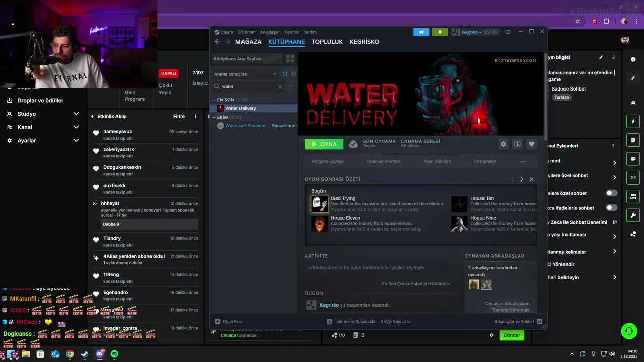
Task: Open Kütüphane Ana Sayfası button
Action: tap(247, 59)
